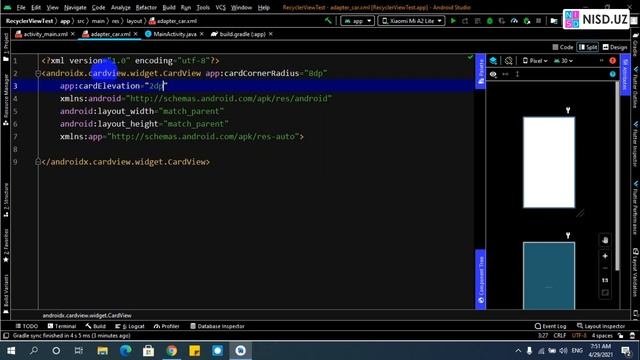Click the design preview vertical scrollbar
This screenshot has height=360, width=640.
[617, 176]
